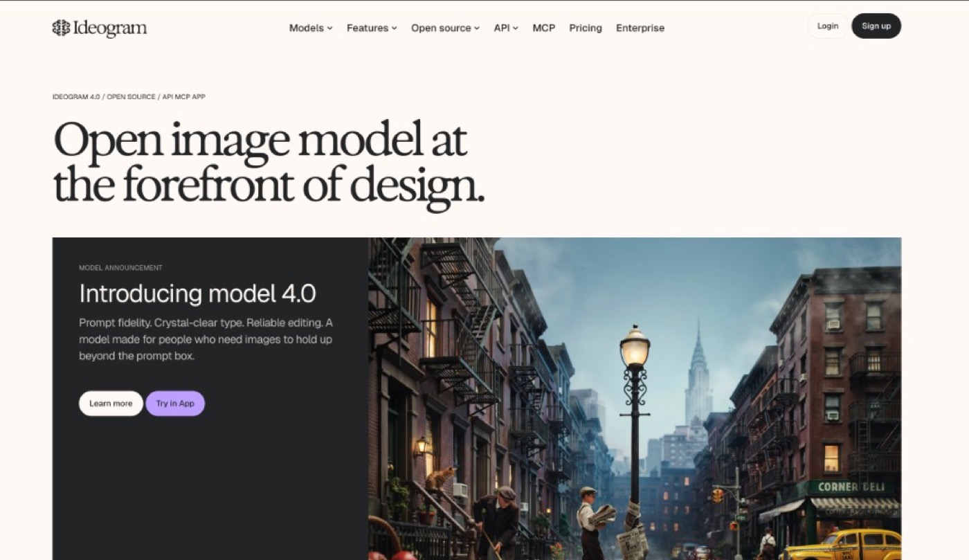Open the Models dropdown menu

coord(311,28)
